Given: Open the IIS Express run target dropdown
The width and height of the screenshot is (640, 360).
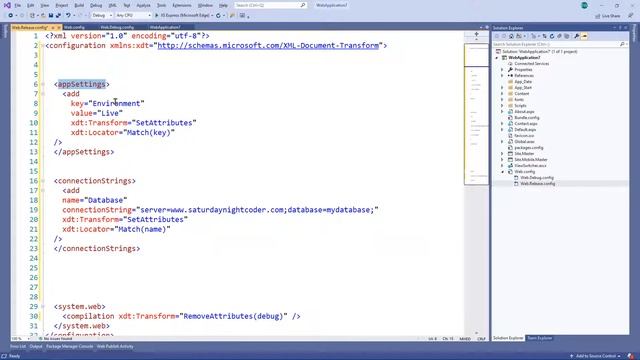Looking at the screenshot, I should (212, 16).
